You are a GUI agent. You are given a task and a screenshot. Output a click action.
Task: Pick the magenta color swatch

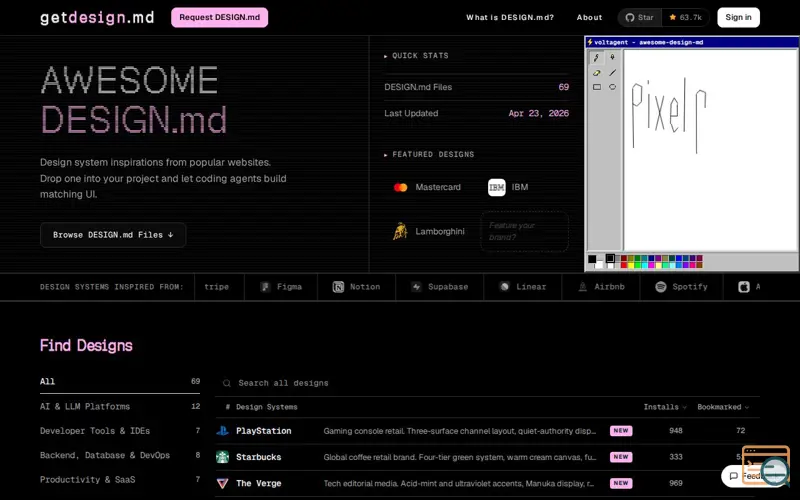click(652, 265)
